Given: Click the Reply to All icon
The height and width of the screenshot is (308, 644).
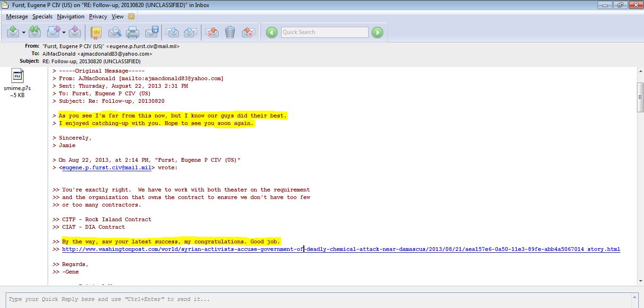Looking at the screenshot, I should pyautogui.click(x=34, y=32).
